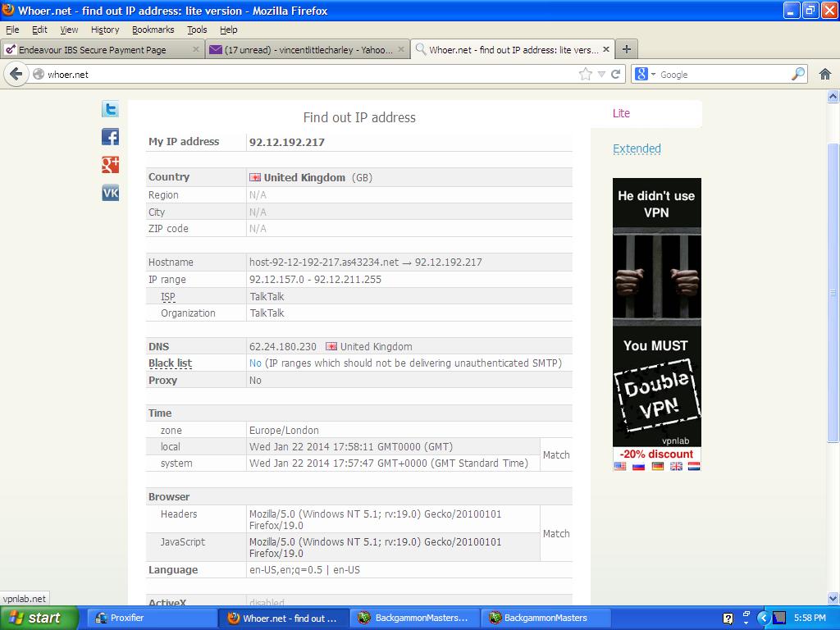Click the TalkTalk ISP value
The width and height of the screenshot is (840, 630).
(267, 296)
